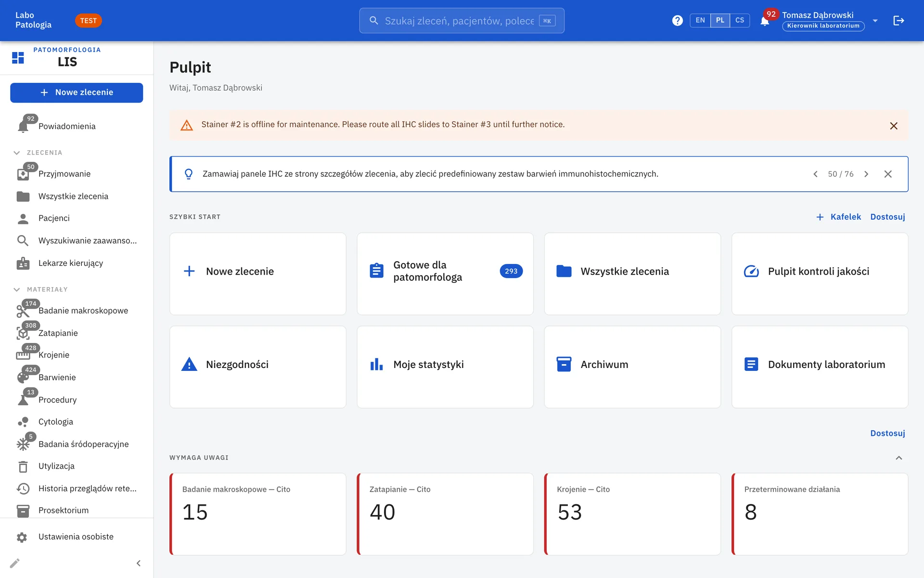This screenshot has height=578, width=924.
Task: Close the IHC tip banner
Action: 888,174
